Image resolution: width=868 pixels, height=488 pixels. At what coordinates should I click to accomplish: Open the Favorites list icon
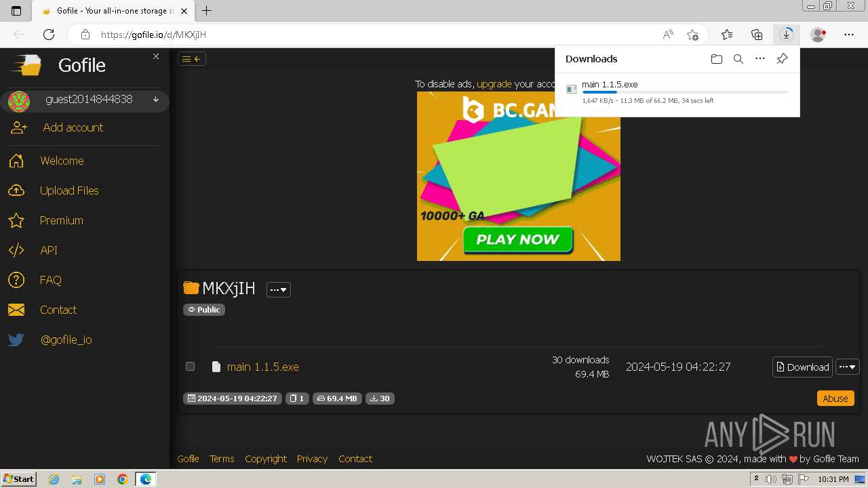pyautogui.click(x=727, y=35)
